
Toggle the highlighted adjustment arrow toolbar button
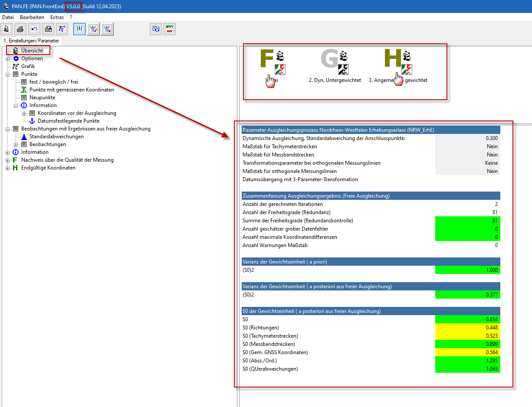[79, 29]
